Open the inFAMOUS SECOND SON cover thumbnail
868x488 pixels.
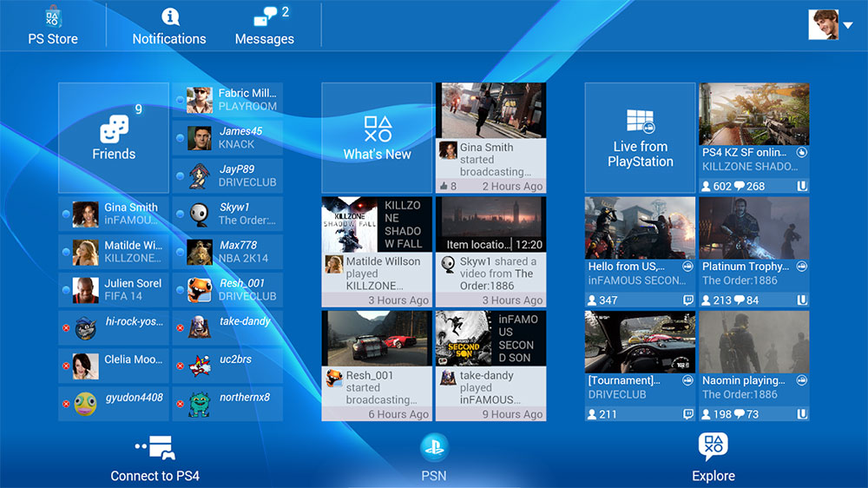[x=464, y=338]
